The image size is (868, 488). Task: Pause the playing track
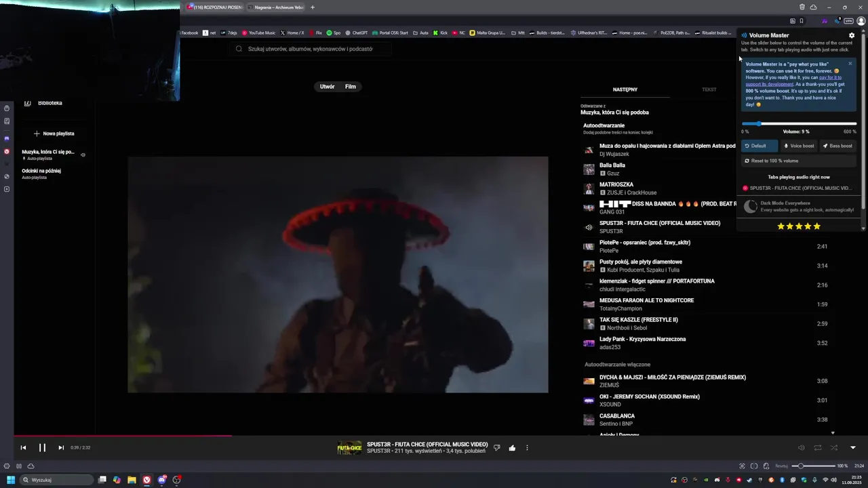pos(42,447)
